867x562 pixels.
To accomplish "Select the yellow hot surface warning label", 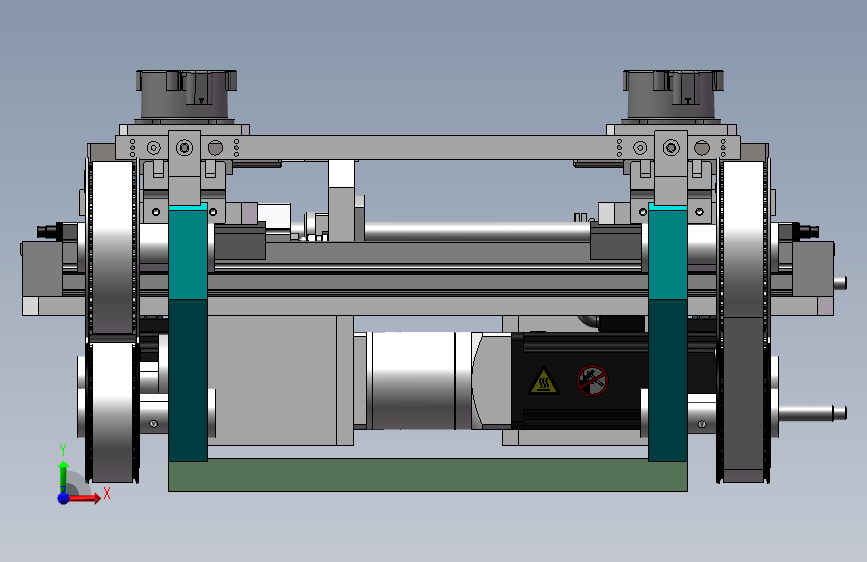I will 544,381.
